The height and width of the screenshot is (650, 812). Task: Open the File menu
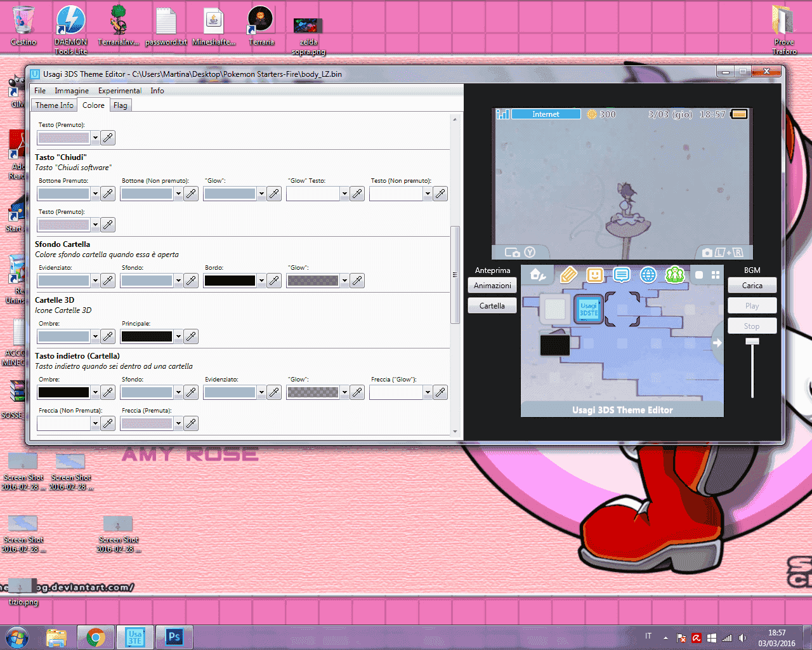click(x=40, y=91)
